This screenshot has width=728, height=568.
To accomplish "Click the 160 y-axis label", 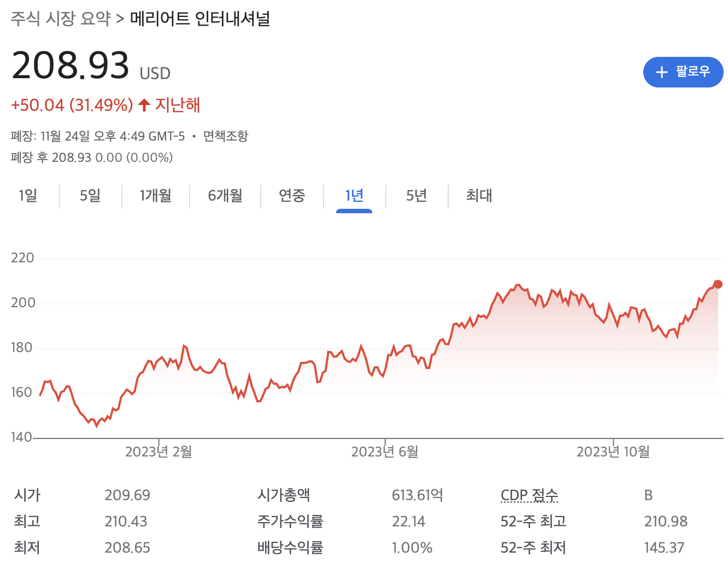I will (x=22, y=393).
